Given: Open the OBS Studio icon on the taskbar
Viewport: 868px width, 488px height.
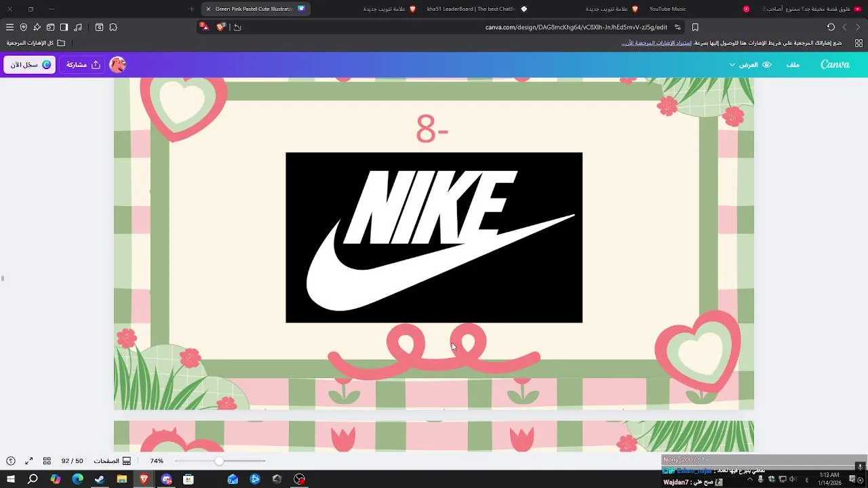Looking at the screenshot, I should [x=299, y=479].
